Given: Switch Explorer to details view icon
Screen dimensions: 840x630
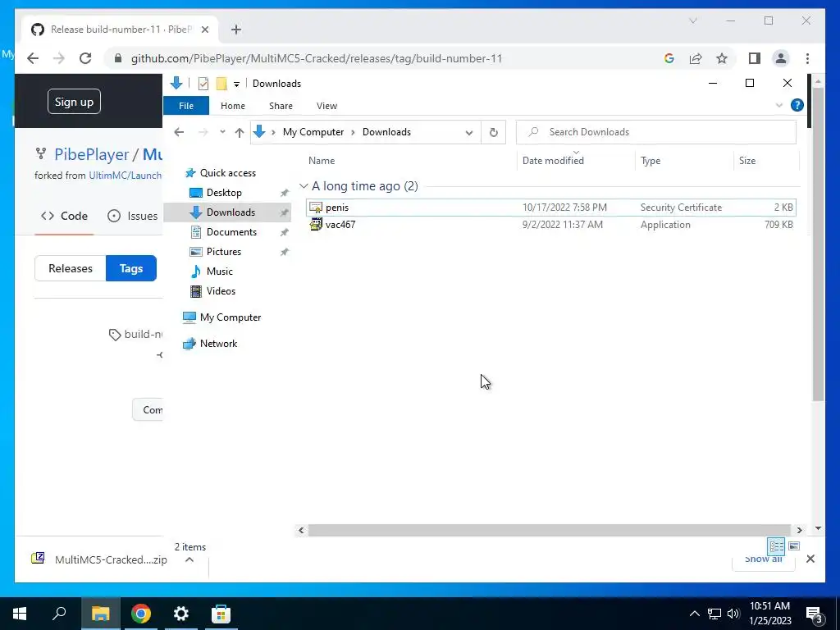Looking at the screenshot, I should click(x=776, y=546).
